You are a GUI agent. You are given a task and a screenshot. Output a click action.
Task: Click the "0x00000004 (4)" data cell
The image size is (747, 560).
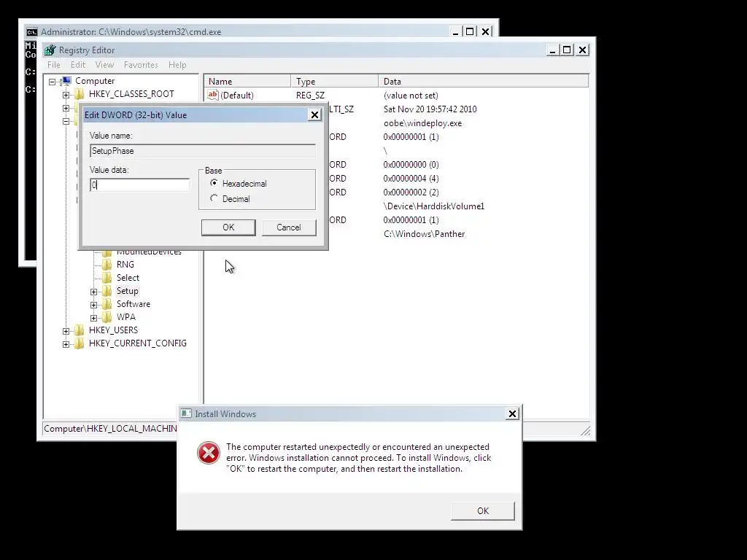click(x=411, y=178)
